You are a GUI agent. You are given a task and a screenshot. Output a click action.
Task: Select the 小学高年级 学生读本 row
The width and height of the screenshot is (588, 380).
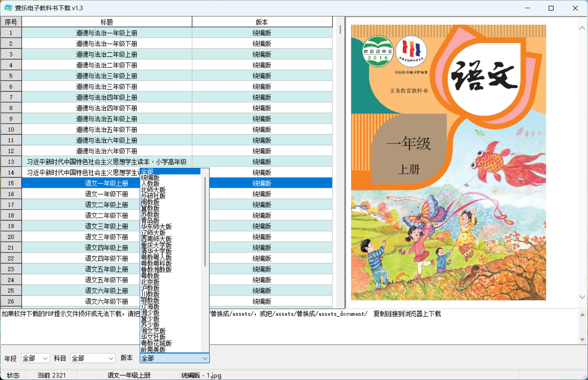[107, 162]
